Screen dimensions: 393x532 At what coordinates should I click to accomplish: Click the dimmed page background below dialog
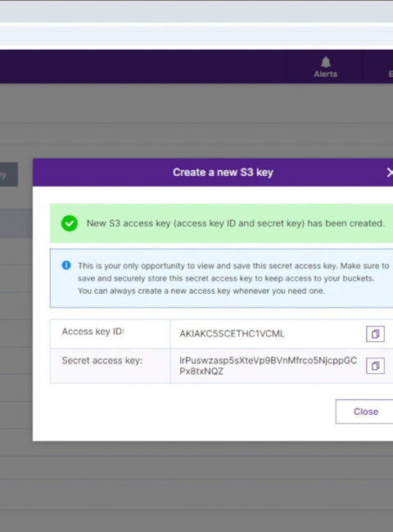point(196,485)
